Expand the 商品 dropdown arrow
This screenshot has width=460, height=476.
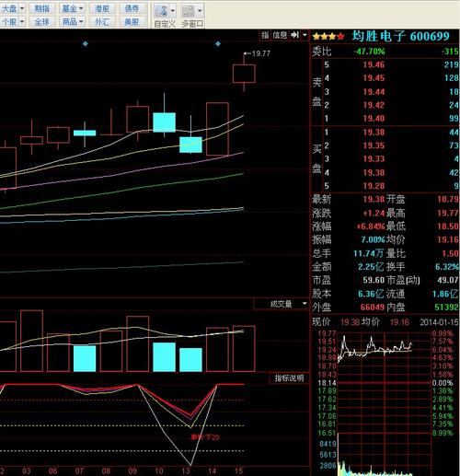click(81, 22)
